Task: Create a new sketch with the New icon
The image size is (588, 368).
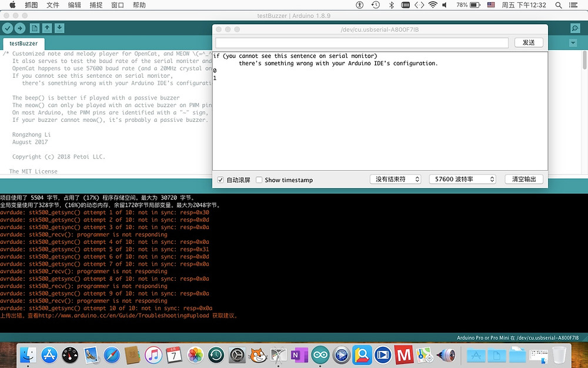Action: click(x=35, y=28)
